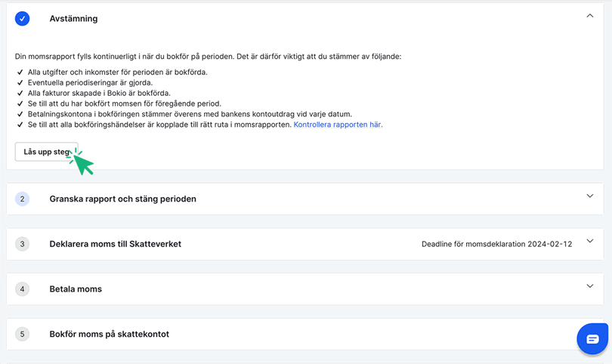Open the Bokför moms på skattekonto step
Viewport: 612px width, 364px height.
109,334
